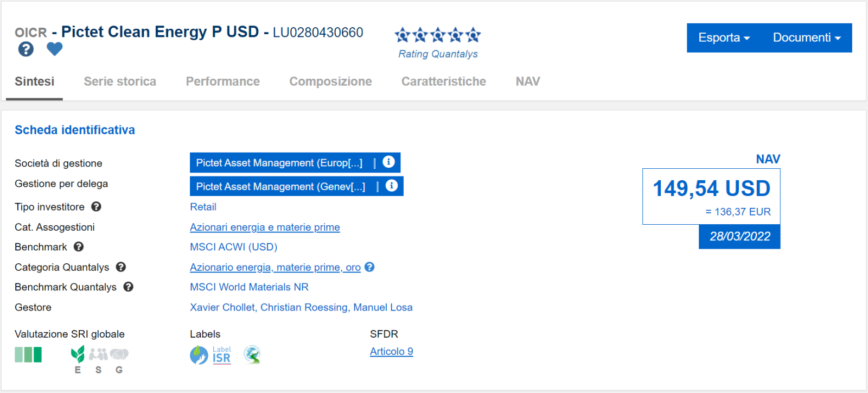Switch to the Composizione tab
This screenshot has width=868, height=393.
(x=330, y=82)
